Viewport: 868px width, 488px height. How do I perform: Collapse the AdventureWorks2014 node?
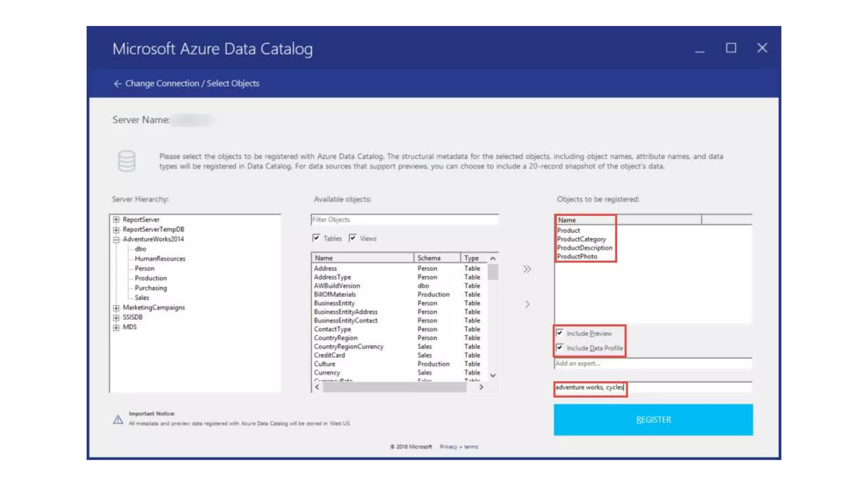pyautogui.click(x=116, y=239)
